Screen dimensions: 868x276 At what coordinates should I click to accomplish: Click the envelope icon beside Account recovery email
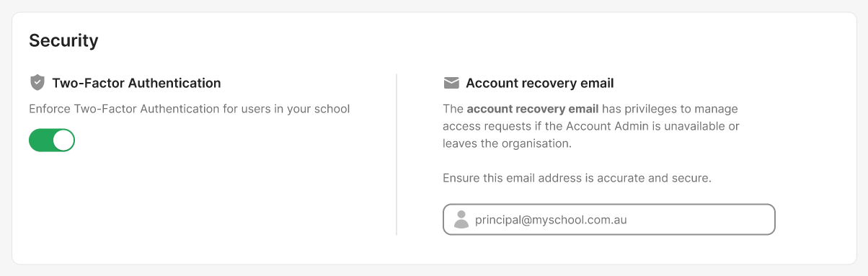[x=451, y=83]
